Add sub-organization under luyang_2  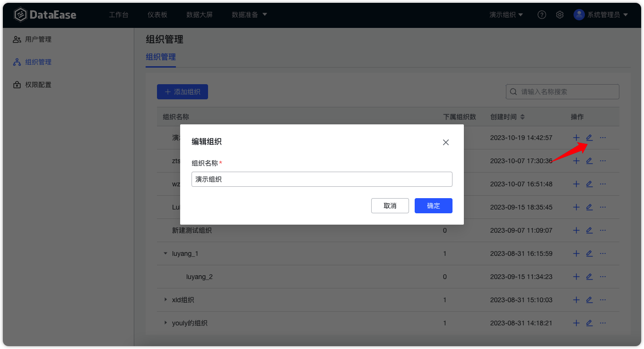(576, 277)
